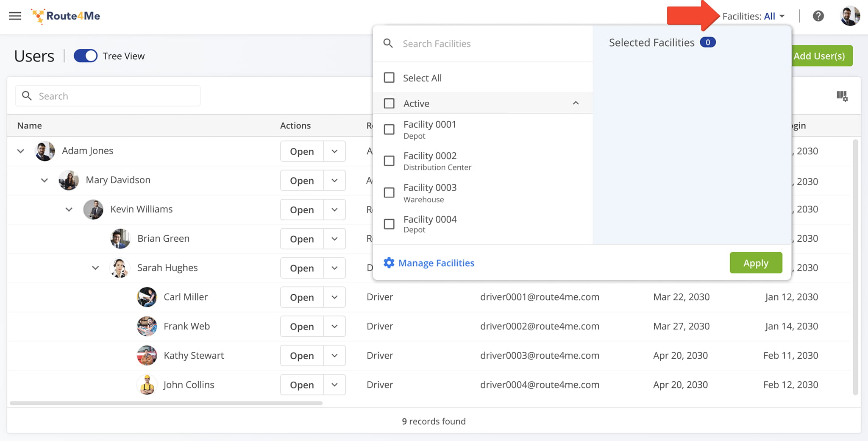
Task: Click the gear icon beside Manage Facilities
Action: (x=389, y=263)
